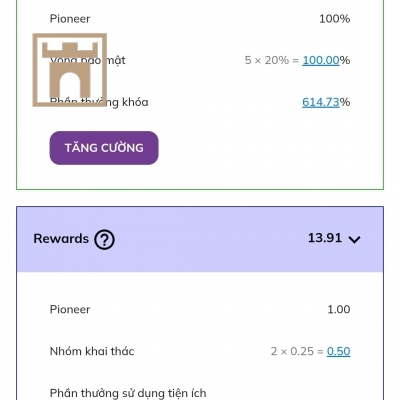Open the 614.73 lockup reward link
This screenshot has height=400, width=400.
[321, 102]
